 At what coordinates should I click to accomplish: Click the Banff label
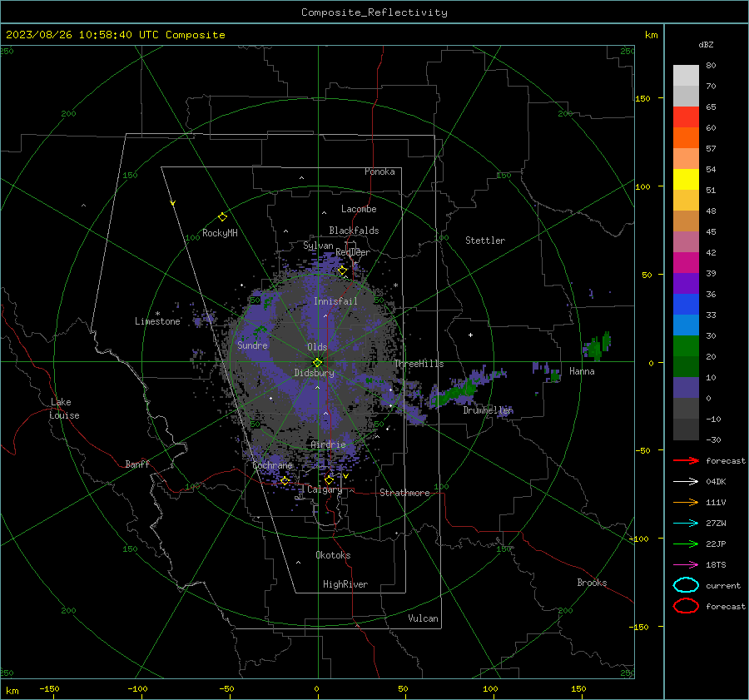tap(137, 464)
